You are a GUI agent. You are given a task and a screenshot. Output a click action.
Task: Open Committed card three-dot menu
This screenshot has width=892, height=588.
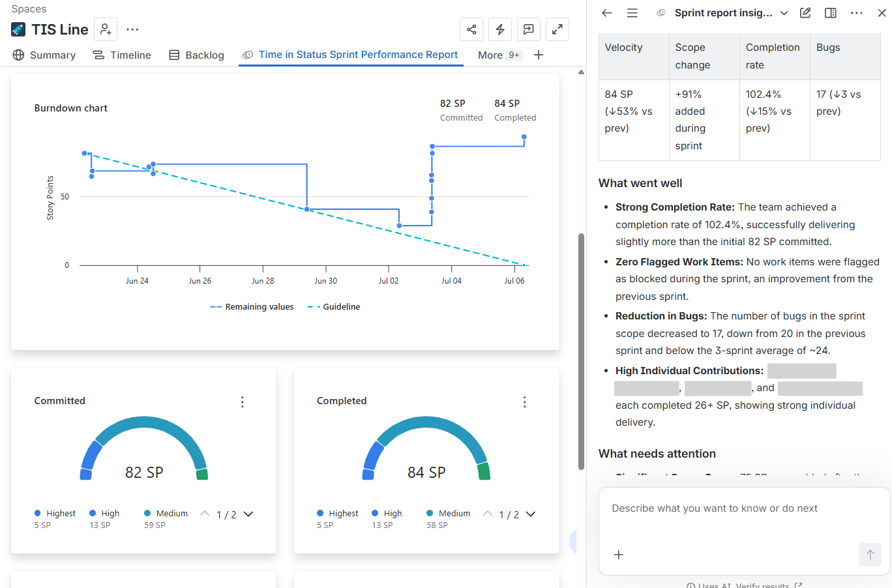[243, 402]
